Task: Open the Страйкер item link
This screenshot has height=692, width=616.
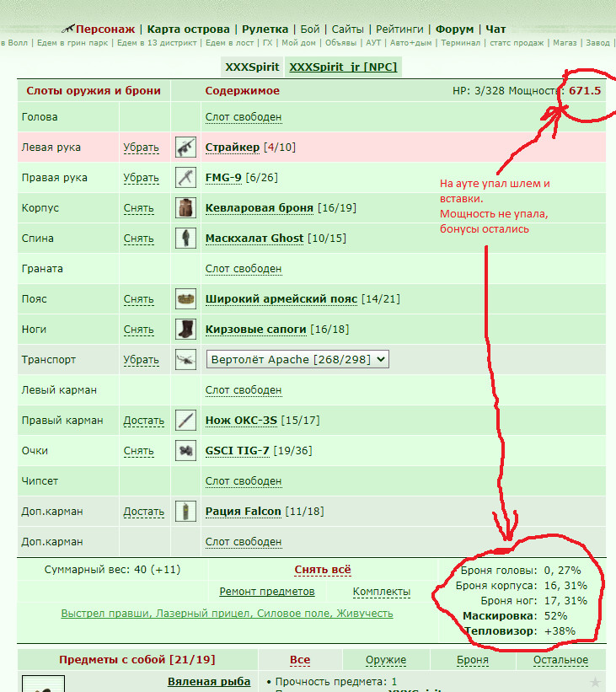Action: [233, 147]
